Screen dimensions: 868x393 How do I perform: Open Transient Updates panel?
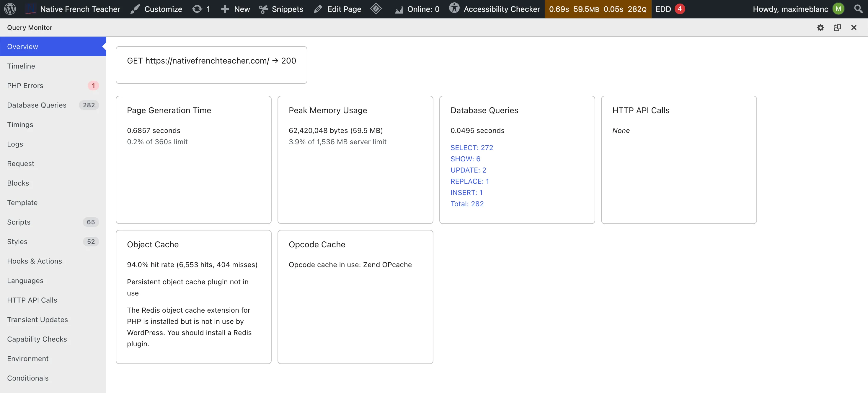coord(53,320)
